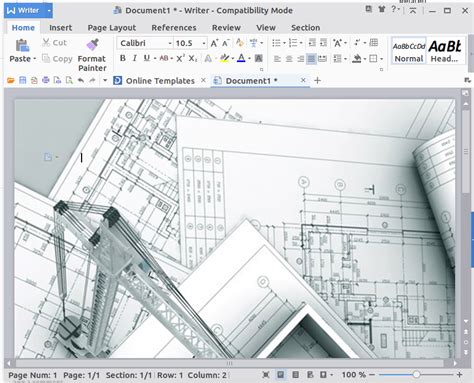This screenshot has height=383, width=474.
Task: Close the Document1 tab
Action: (x=303, y=80)
